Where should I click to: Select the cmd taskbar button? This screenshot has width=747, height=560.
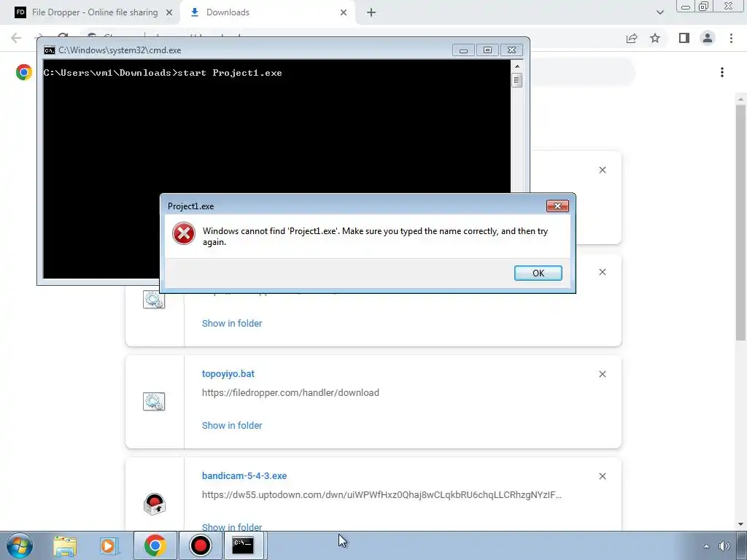(x=243, y=545)
